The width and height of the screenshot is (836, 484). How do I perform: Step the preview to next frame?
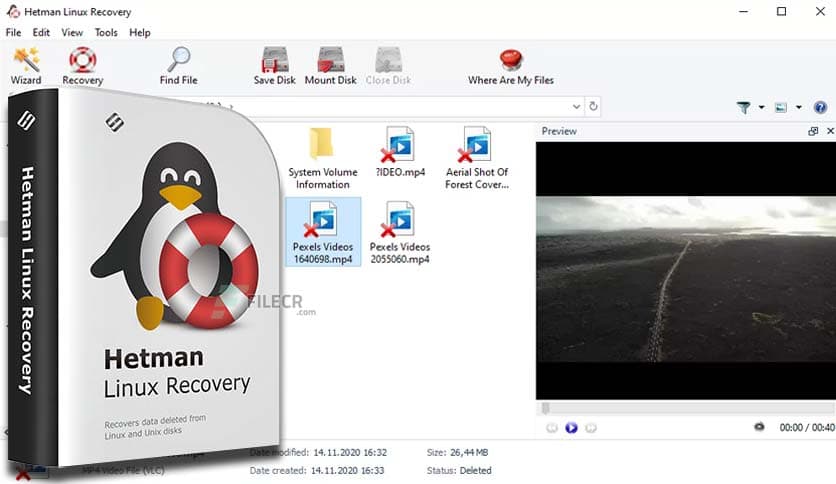pyautogui.click(x=591, y=427)
